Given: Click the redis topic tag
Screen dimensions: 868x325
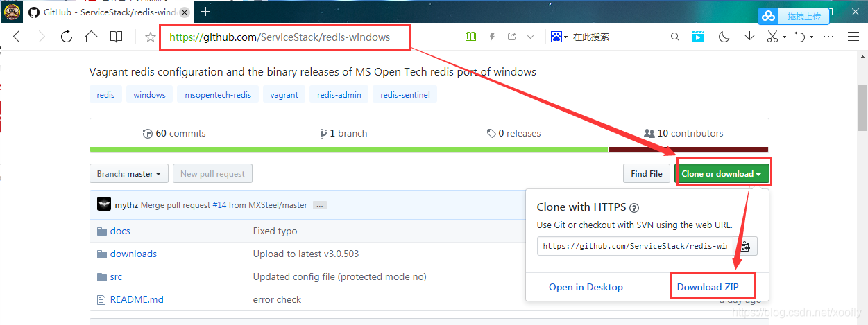Looking at the screenshot, I should pos(105,95).
